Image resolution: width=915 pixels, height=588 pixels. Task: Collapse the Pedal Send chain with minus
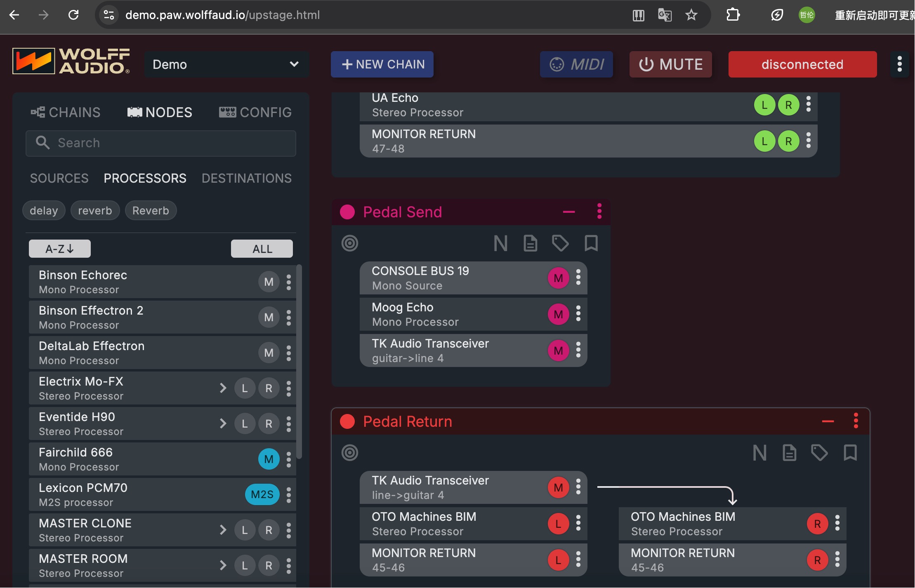pyautogui.click(x=568, y=212)
